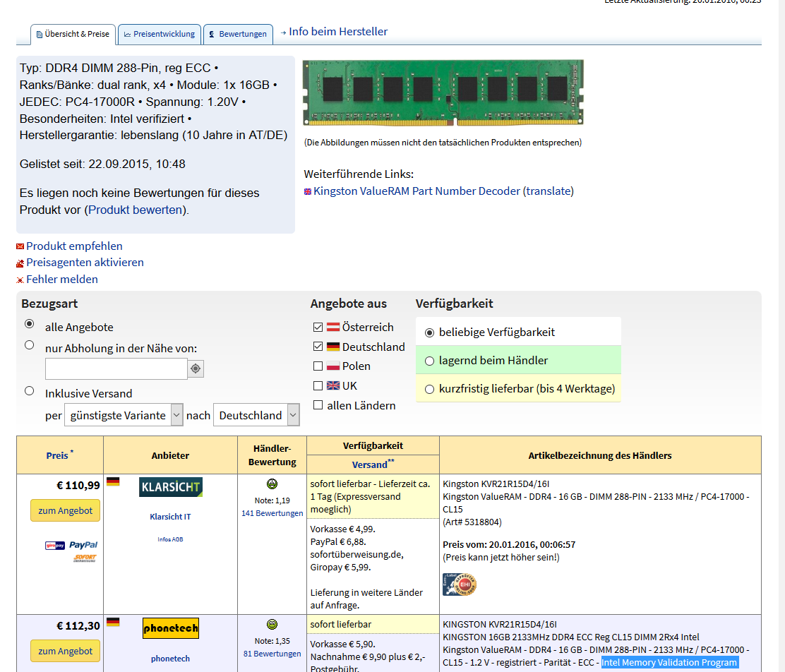Screen dimensions: 785x672
Task: Click the pickup location text field
Action: pyautogui.click(x=116, y=368)
